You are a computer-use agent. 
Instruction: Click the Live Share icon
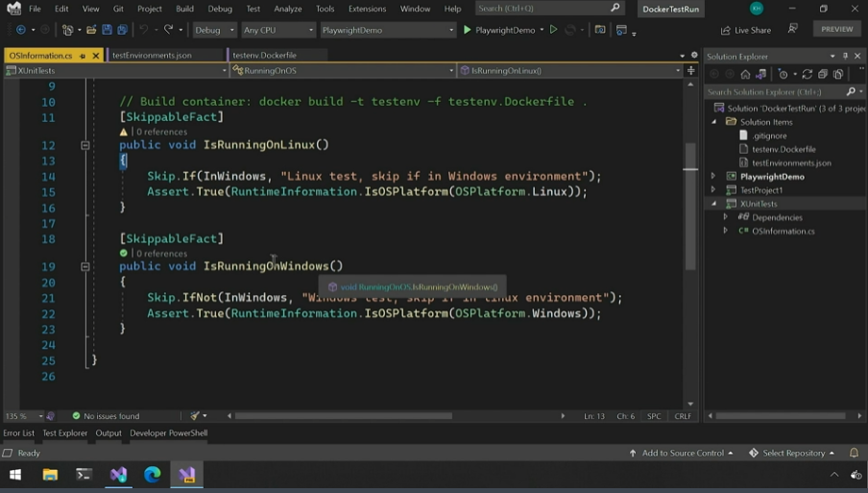(725, 30)
